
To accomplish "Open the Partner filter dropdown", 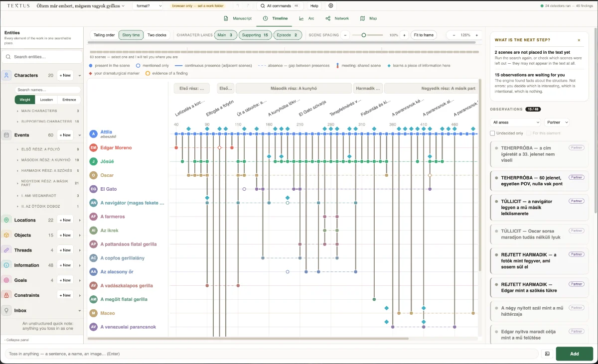I will pyautogui.click(x=557, y=122).
